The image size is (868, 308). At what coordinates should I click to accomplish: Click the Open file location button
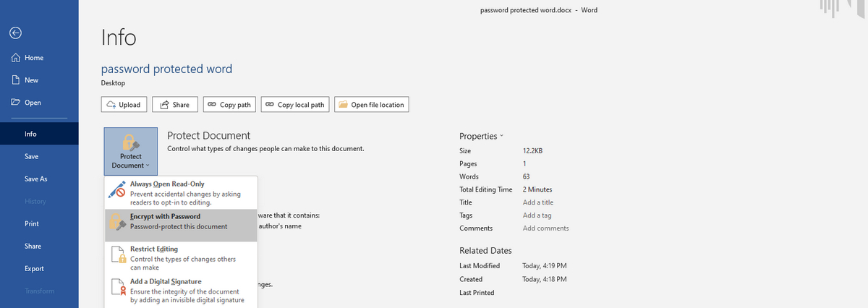coord(371,105)
